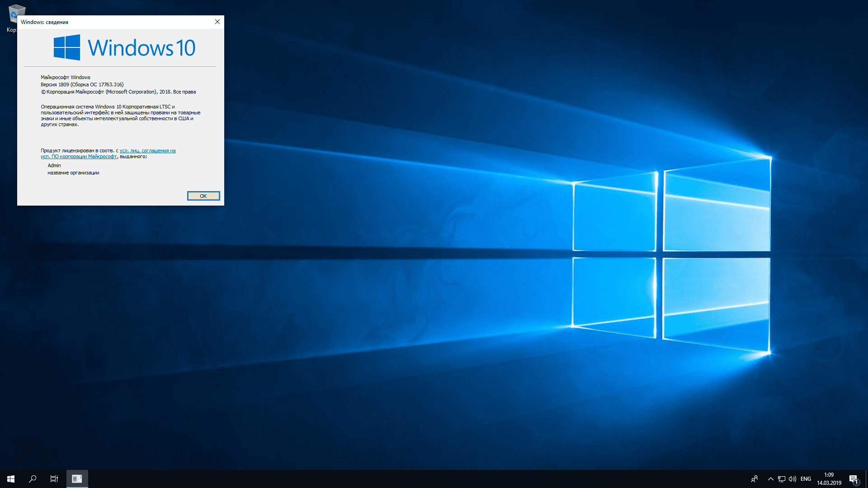This screenshot has width=868, height=488.
Task: Click the 'Admin' licensee name
Action: [x=54, y=165]
